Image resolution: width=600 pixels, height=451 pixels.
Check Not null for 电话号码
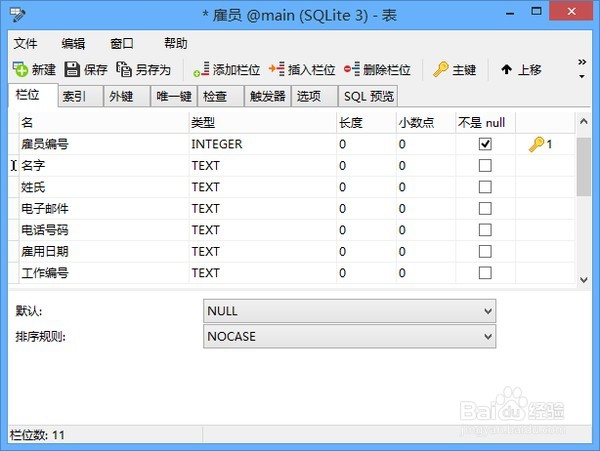coord(485,230)
